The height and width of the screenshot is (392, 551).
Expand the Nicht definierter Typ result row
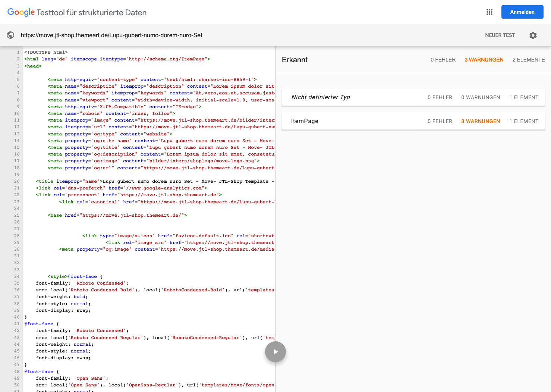click(x=413, y=97)
